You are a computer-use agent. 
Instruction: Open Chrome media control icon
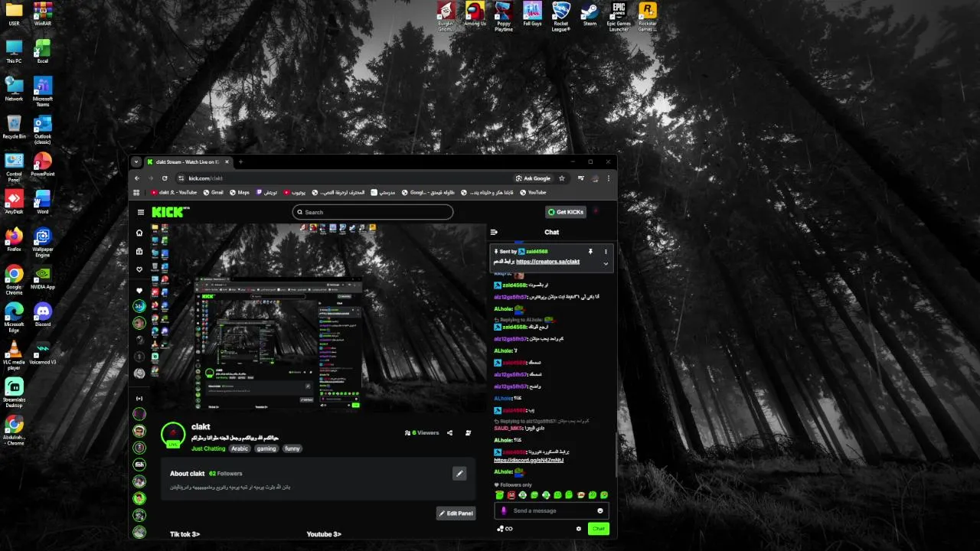581,178
